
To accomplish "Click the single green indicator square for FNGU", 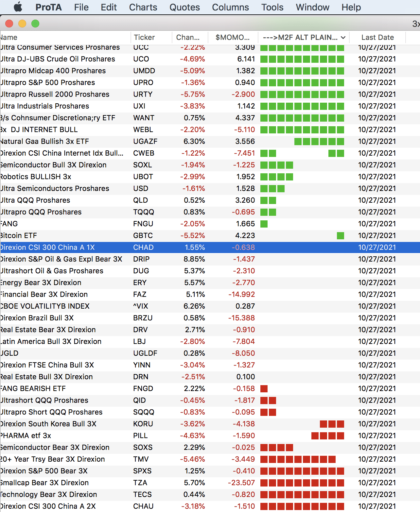I will point(264,224).
